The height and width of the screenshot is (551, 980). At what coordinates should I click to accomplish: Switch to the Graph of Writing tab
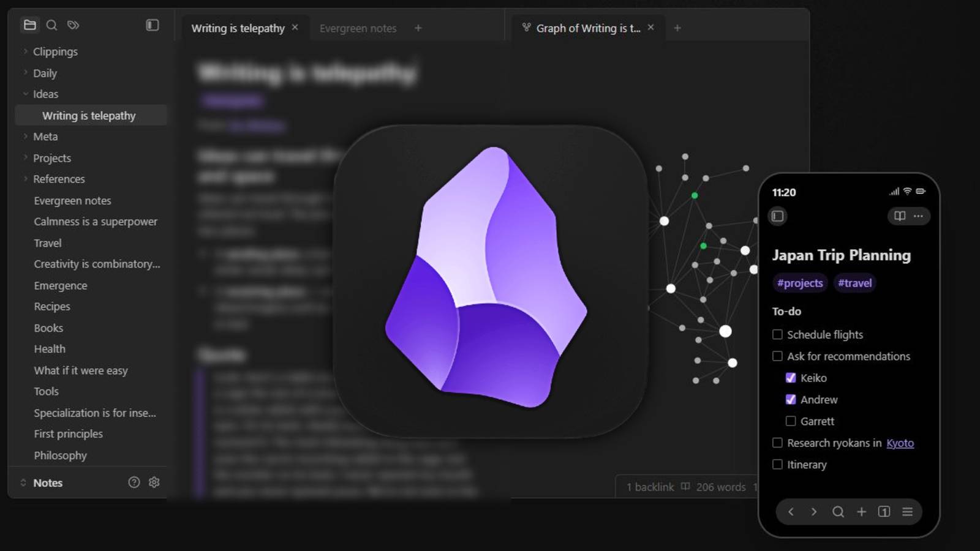[588, 28]
